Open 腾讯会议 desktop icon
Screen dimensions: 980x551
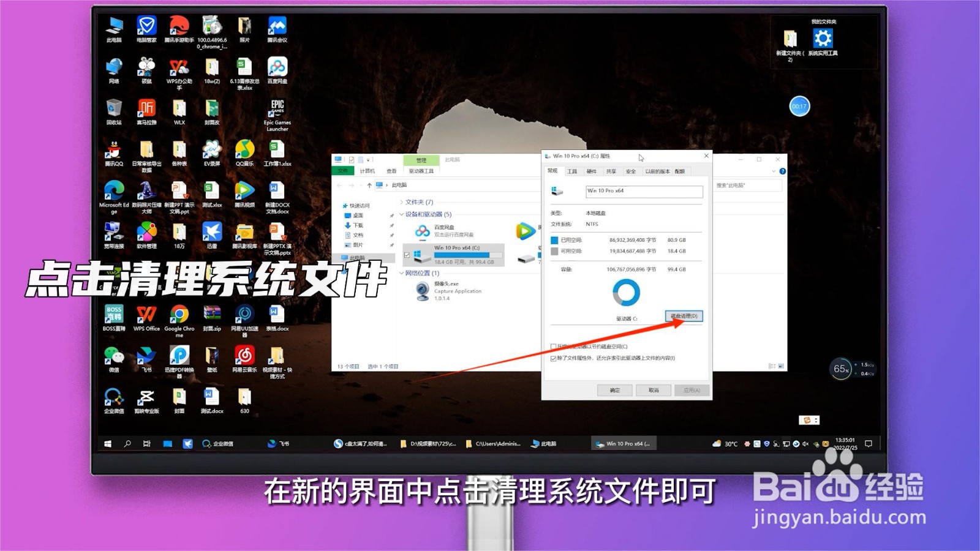click(277, 30)
